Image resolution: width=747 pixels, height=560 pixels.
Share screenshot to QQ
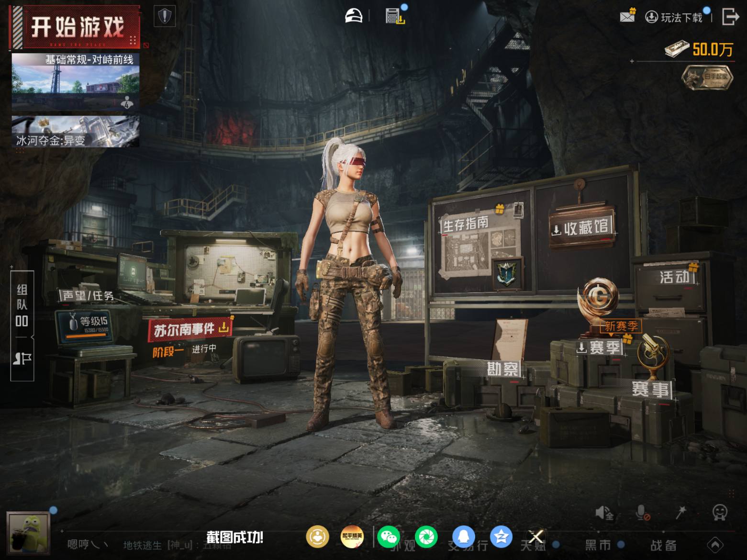[464, 537]
